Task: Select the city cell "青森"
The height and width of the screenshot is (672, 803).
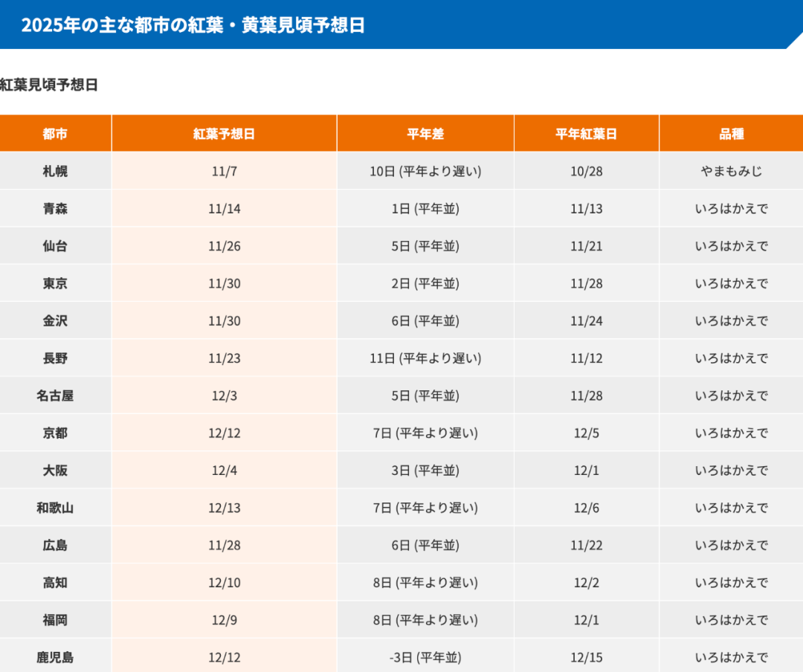Action: coord(55,208)
